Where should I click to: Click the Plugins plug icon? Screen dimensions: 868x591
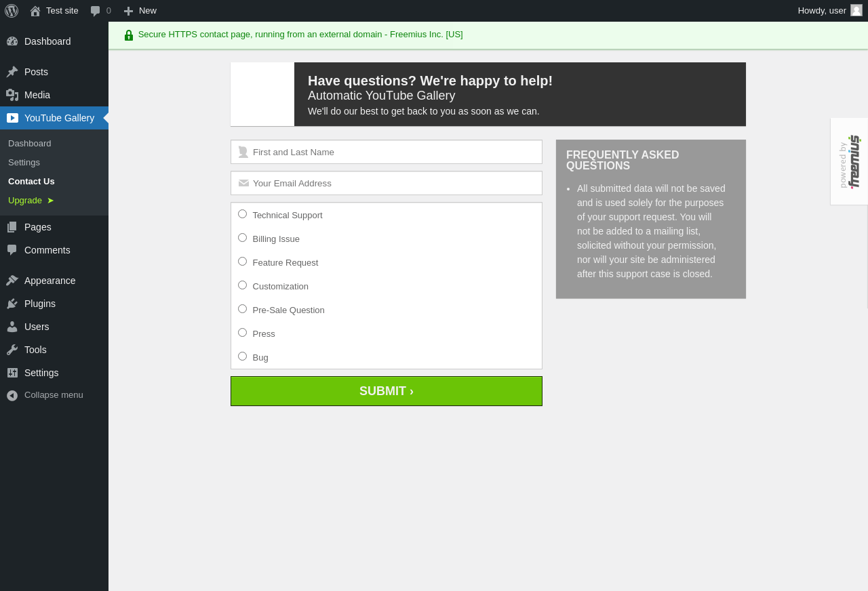click(x=12, y=304)
